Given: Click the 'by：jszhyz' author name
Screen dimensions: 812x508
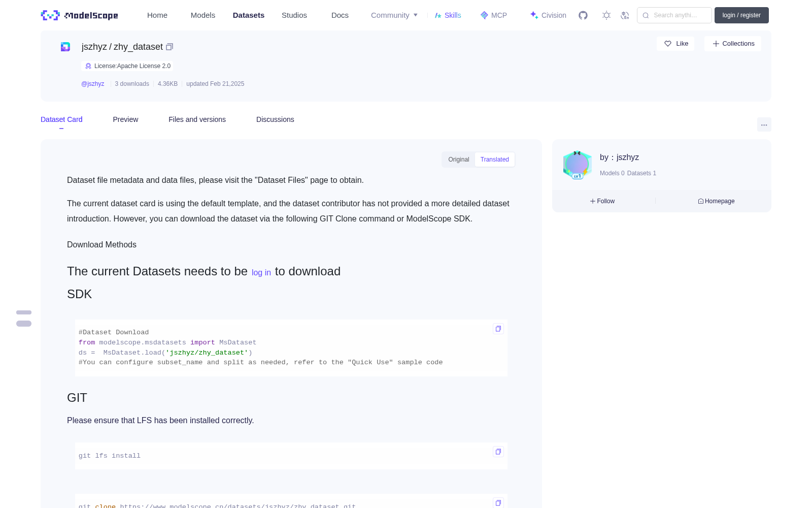Looking at the screenshot, I should click(619, 157).
